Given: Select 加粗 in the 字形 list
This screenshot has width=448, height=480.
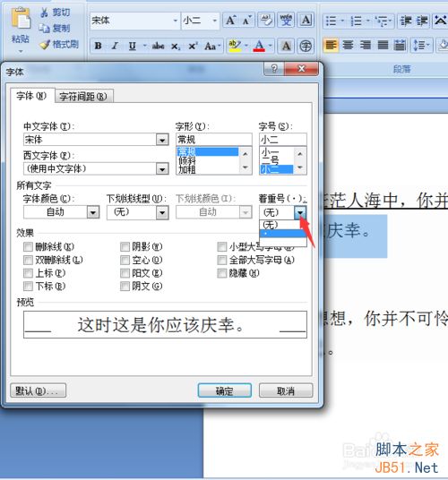Looking at the screenshot, I should tap(208, 169).
